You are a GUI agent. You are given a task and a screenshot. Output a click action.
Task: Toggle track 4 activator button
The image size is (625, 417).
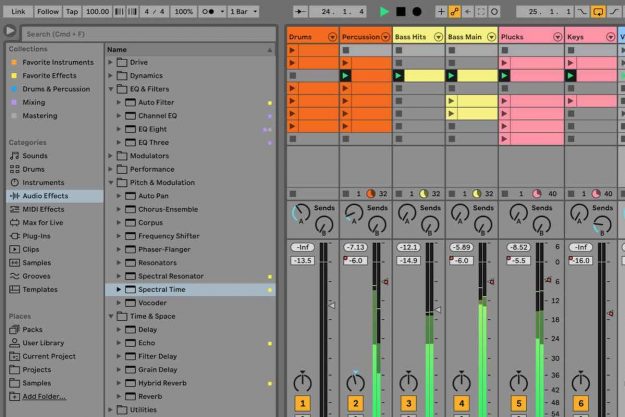[x=462, y=403]
